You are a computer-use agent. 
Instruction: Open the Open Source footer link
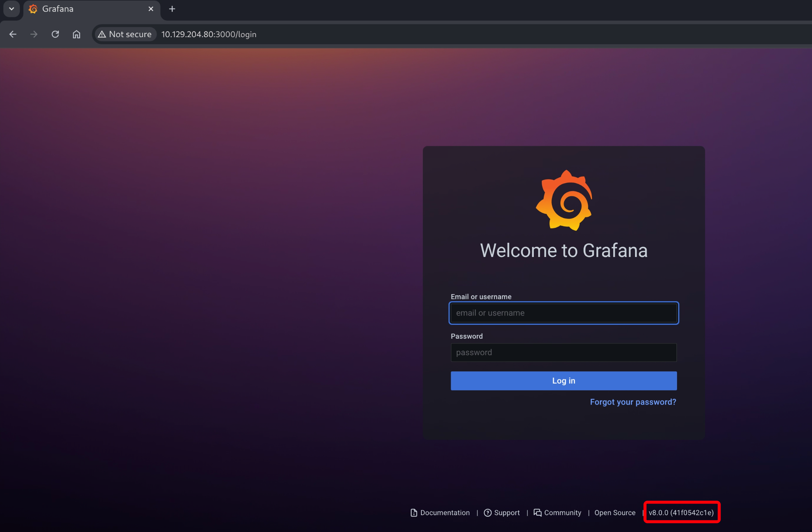pyautogui.click(x=615, y=513)
